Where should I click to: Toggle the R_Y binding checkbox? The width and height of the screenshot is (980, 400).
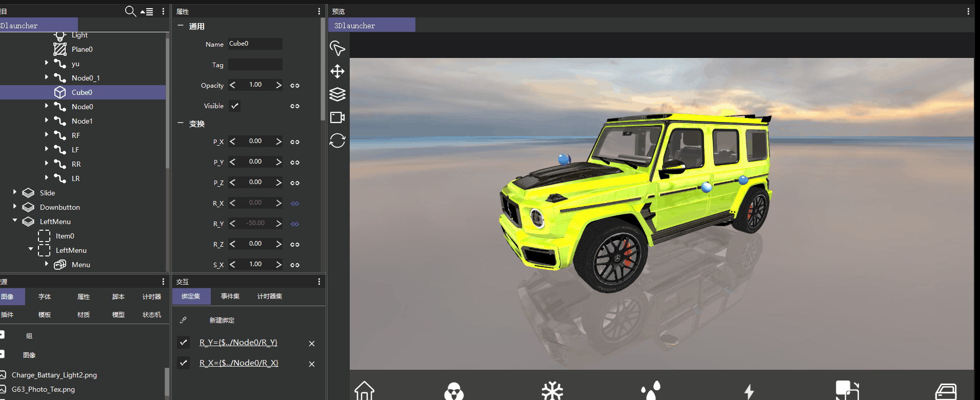(x=184, y=342)
